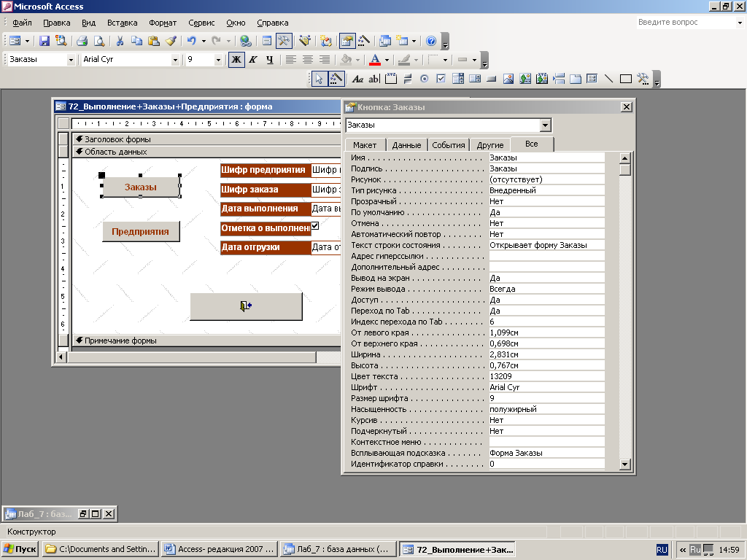Apply the red font color A button
Viewport: 747px width, 560px height.
point(375,60)
